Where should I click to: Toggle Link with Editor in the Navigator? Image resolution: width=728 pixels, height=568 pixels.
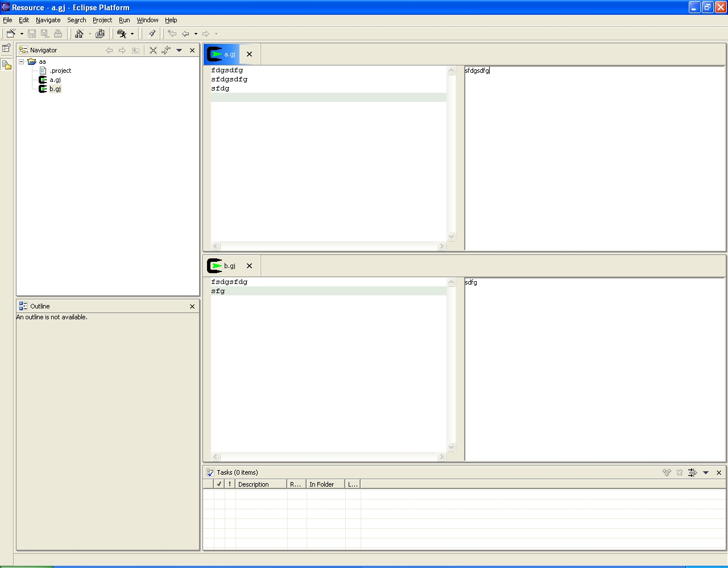point(166,50)
